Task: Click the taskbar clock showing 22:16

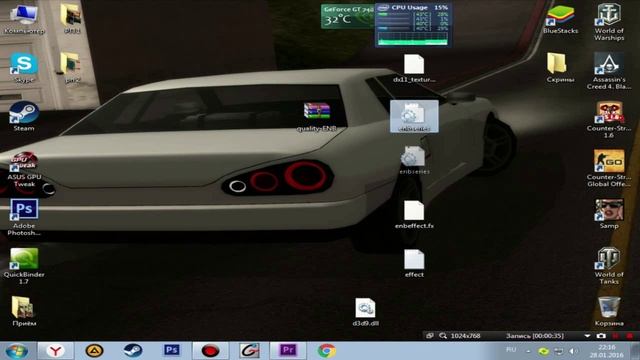Action: point(607,351)
